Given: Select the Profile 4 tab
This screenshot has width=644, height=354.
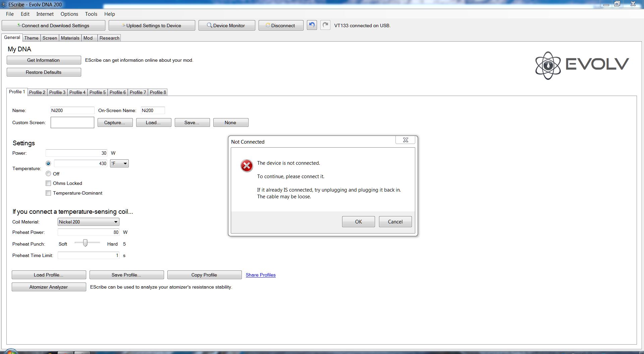Looking at the screenshot, I should (77, 92).
